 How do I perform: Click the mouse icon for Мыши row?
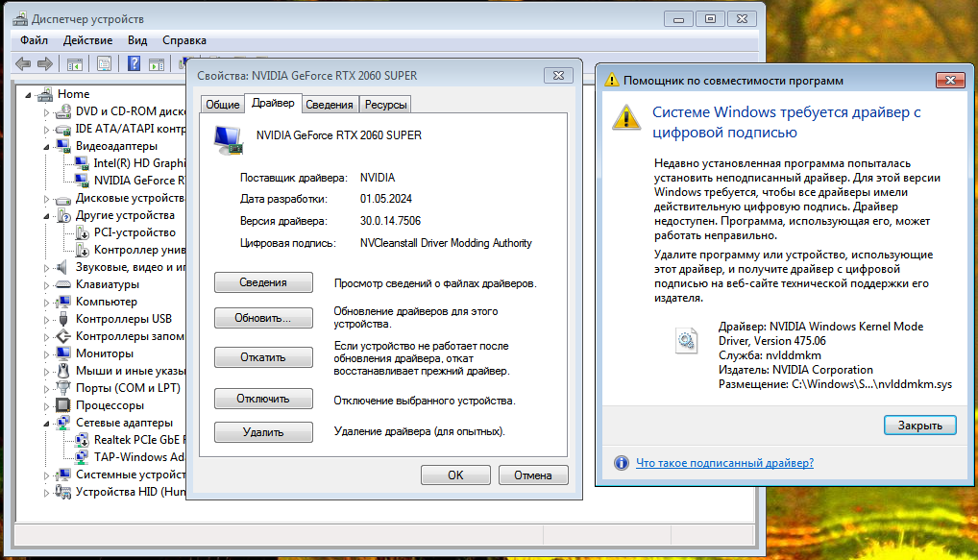coord(62,371)
